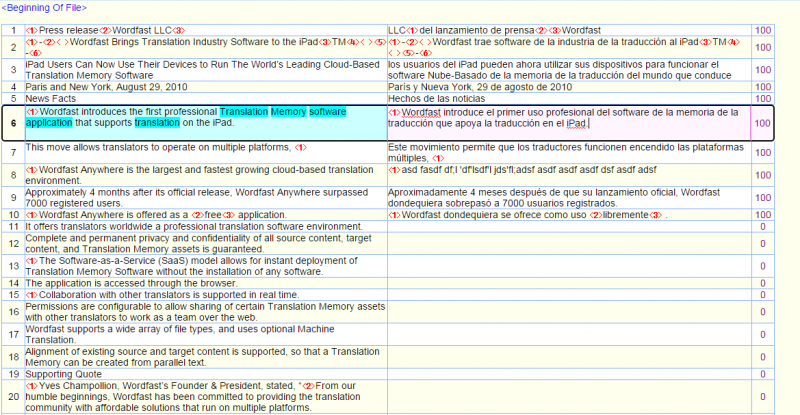Click empty target cell of segment 11
800x415 pixels.
click(x=569, y=226)
